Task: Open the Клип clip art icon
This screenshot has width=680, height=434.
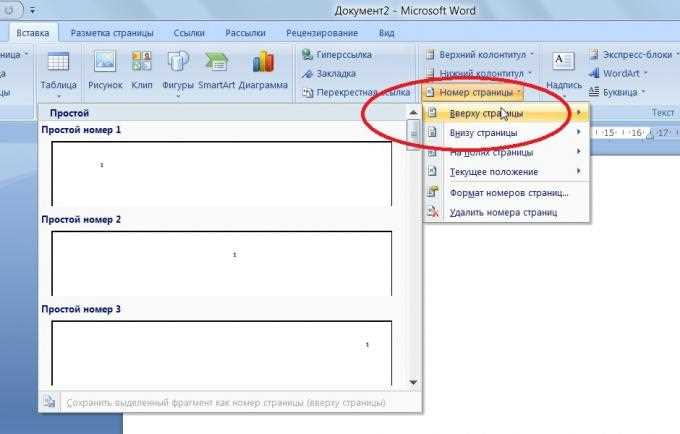Action: point(142,62)
